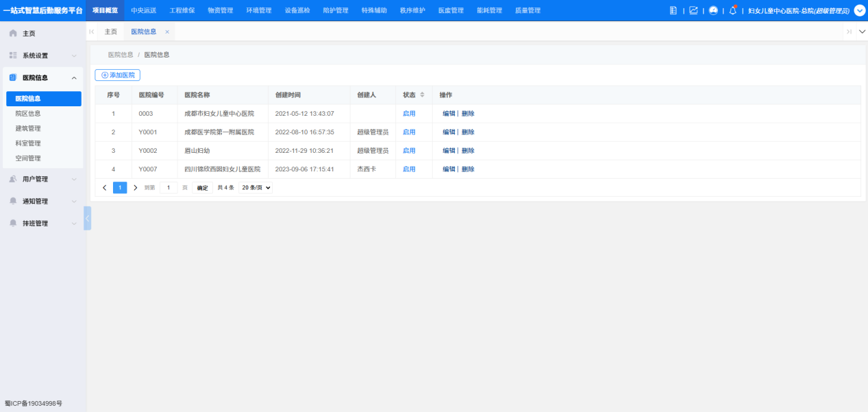The image size is (868, 412).
Task: Click the 添加医院 button
Action: 118,75
